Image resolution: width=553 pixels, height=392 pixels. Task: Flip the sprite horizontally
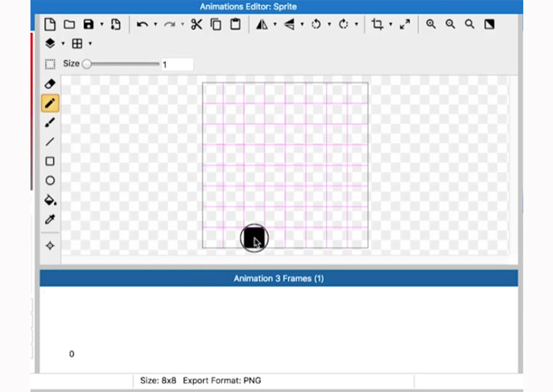pos(262,25)
